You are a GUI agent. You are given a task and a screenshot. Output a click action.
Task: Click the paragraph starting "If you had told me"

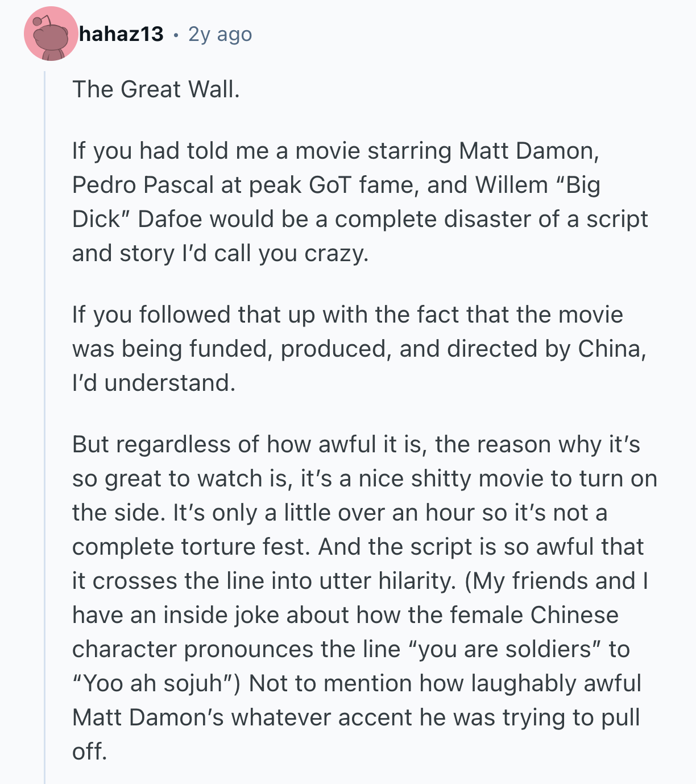(x=359, y=201)
